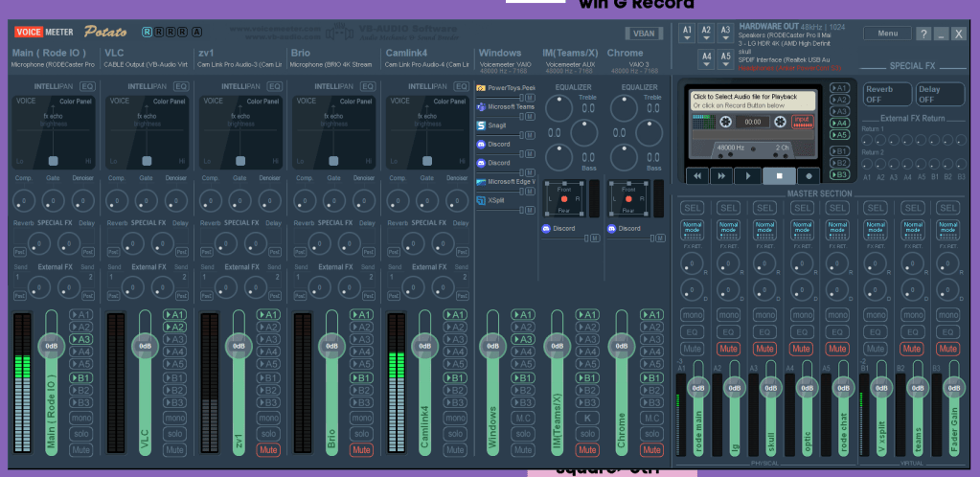Fast-forward the cassette recorder
This screenshot has height=477, width=980.
[x=721, y=176]
